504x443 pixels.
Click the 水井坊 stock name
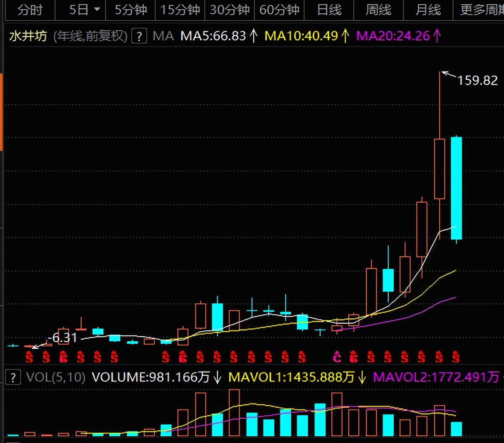click(28, 36)
